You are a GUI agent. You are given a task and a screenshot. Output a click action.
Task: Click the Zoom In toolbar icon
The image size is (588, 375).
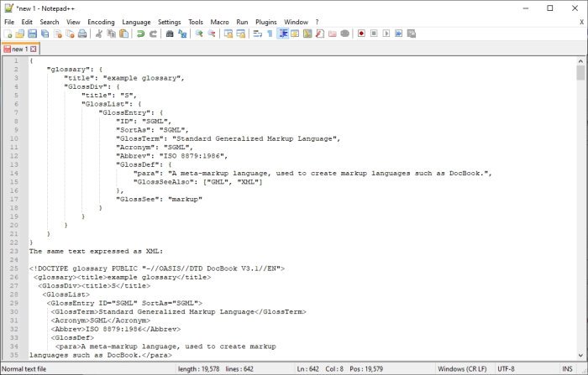point(199,34)
